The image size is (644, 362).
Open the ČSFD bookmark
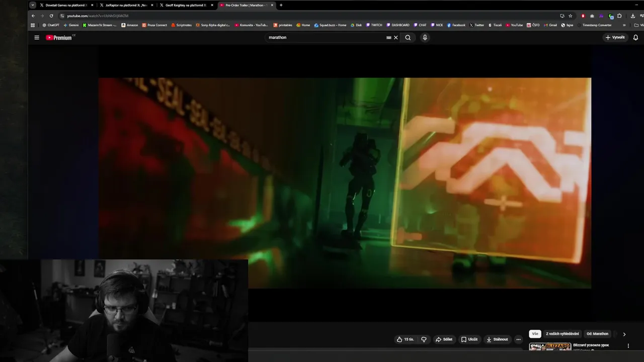coord(533,25)
